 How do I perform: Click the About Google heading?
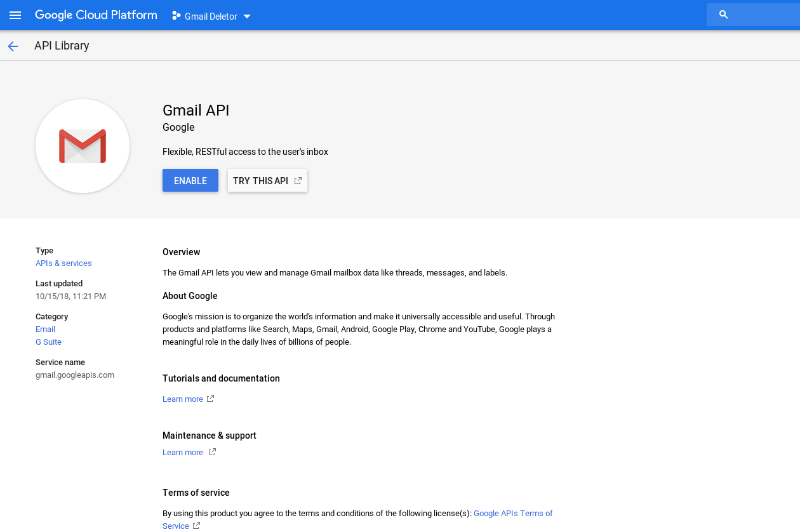pos(190,296)
